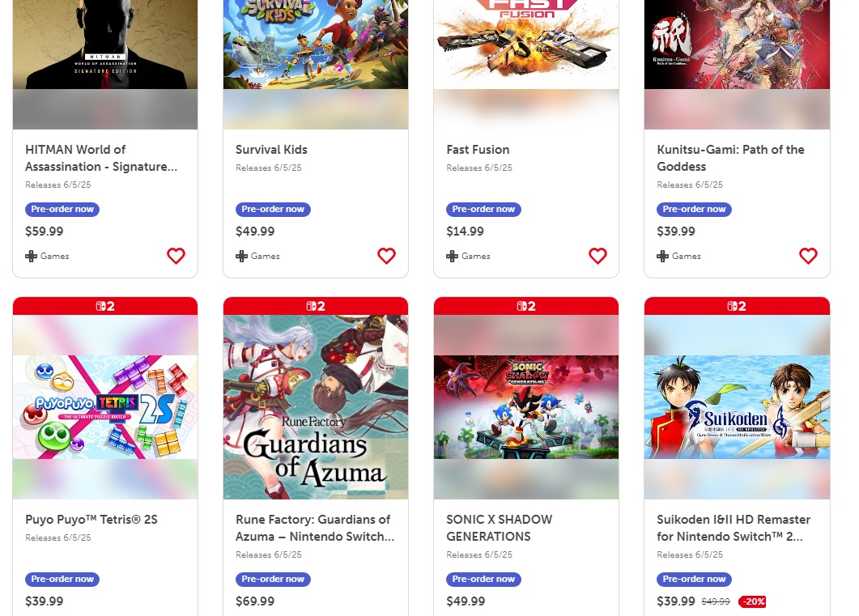Click the -20% discount badge on Suikoden
This screenshot has height=616, width=859.
(751, 601)
